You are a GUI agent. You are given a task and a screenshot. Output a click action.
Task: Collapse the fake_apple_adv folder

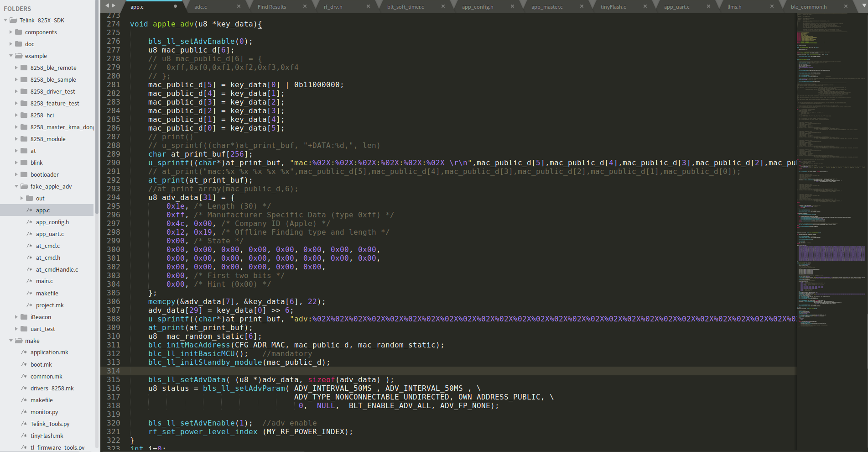pyautogui.click(x=16, y=186)
